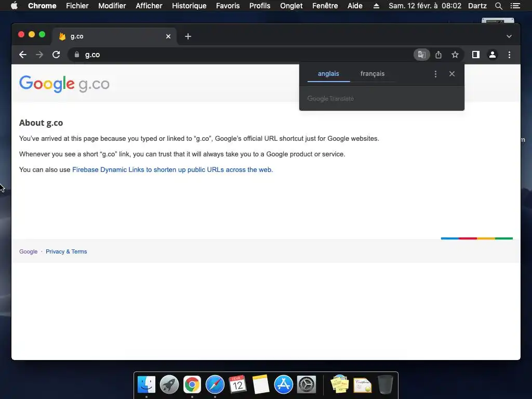This screenshot has height=399, width=532.
Task: Open Calendar from the Dock
Action: [237, 385]
